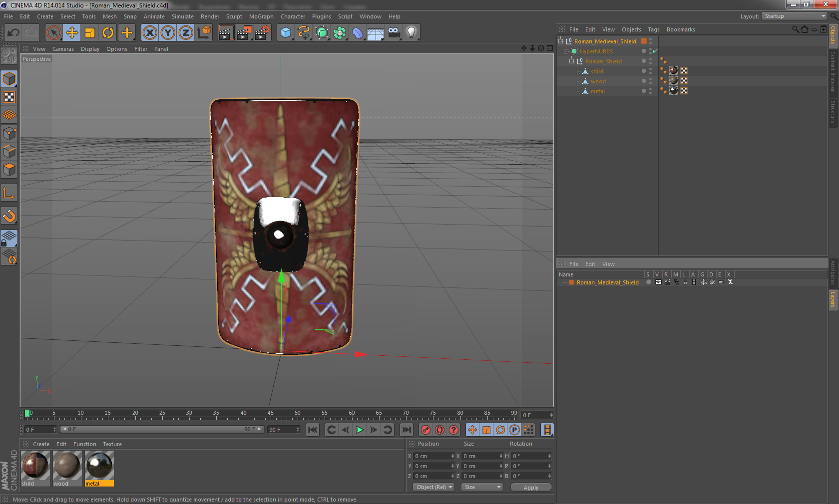Play the animation forward
839x504 pixels.
click(x=360, y=430)
